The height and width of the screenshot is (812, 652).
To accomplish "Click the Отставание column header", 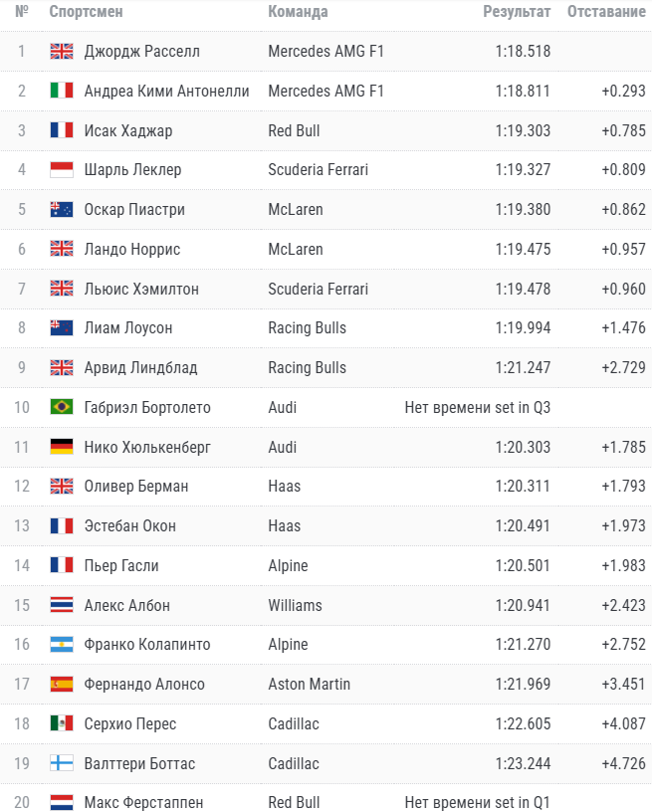I will pos(605,12).
